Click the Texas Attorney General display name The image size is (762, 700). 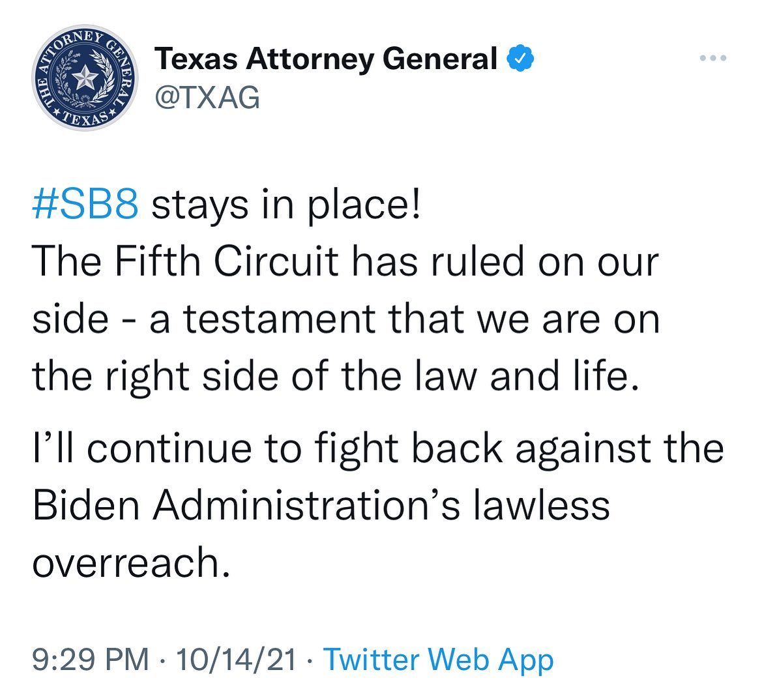(327, 59)
